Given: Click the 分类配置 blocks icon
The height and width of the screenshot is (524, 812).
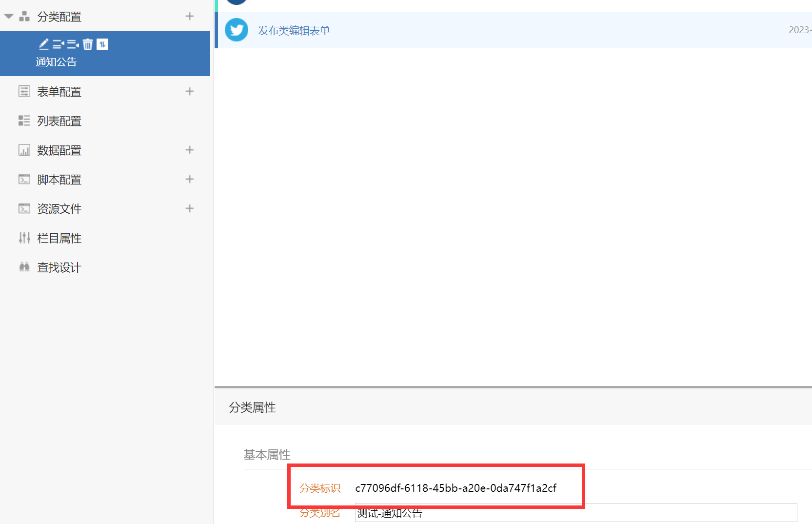Looking at the screenshot, I should [24, 17].
